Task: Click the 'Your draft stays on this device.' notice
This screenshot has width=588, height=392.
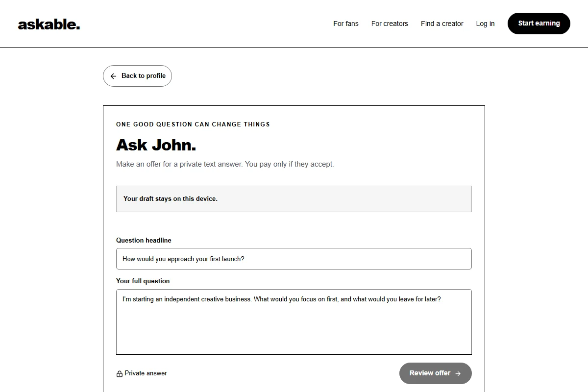Action: (294, 199)
